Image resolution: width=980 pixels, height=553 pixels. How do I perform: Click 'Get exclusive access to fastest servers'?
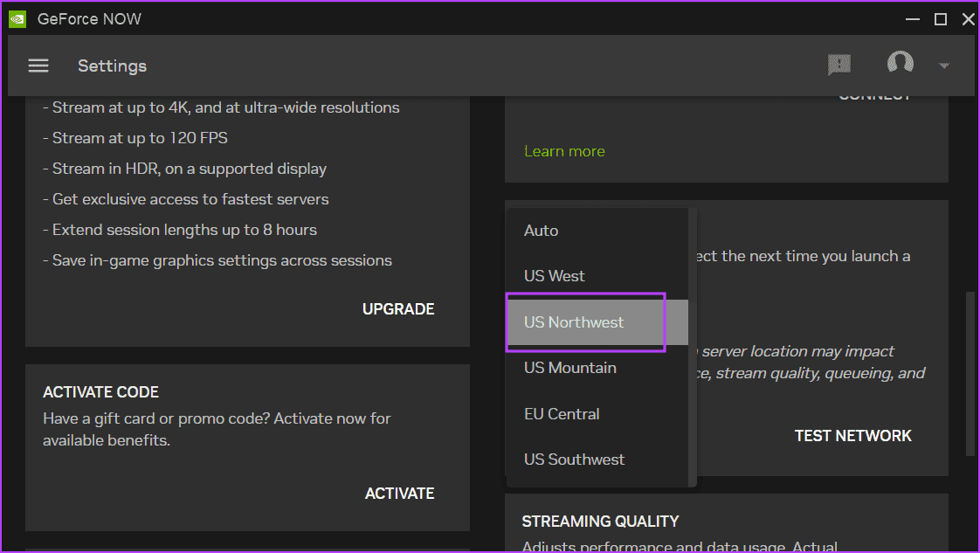186,199
